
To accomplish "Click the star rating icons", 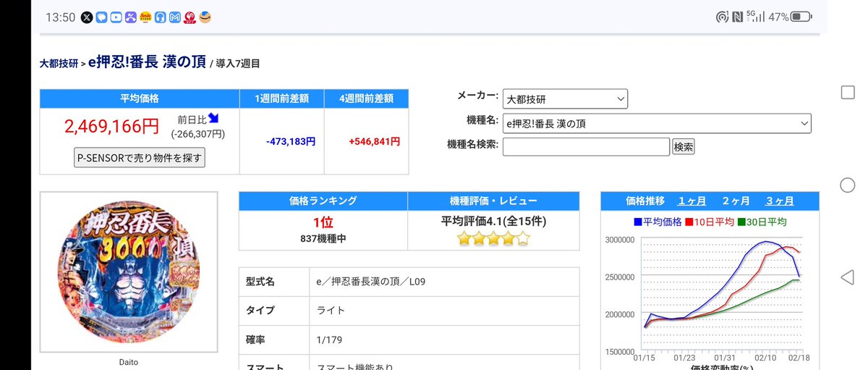I will pyautogui.click(x=494, y=238).
